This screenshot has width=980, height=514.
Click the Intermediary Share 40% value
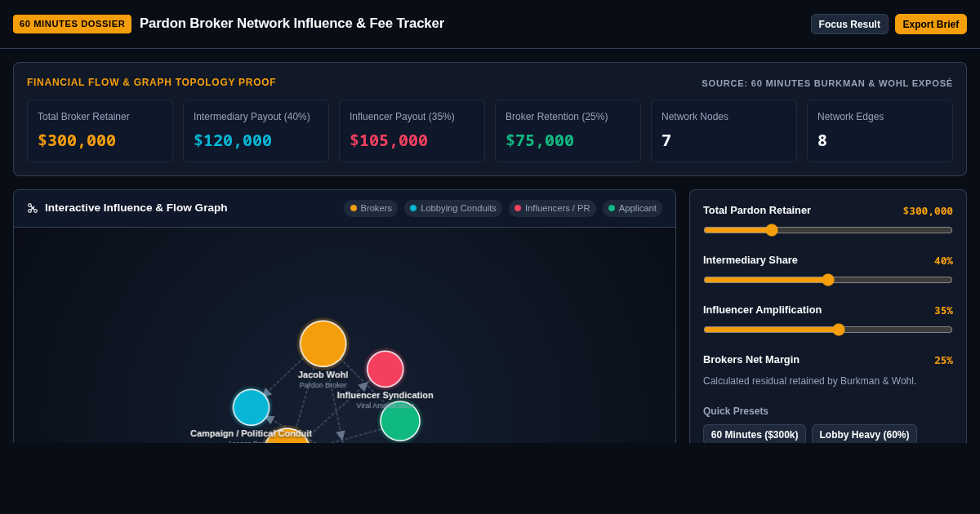(x=943, y=260)
